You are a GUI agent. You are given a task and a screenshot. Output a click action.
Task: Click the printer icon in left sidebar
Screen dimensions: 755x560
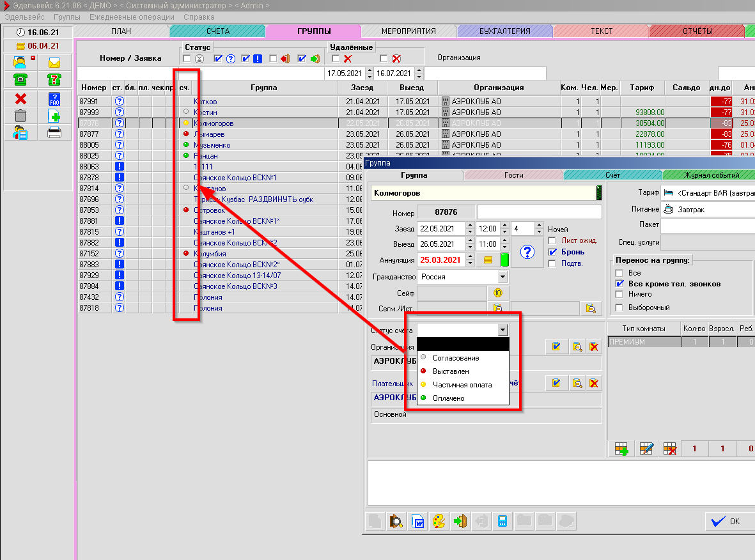pos(54,132)
